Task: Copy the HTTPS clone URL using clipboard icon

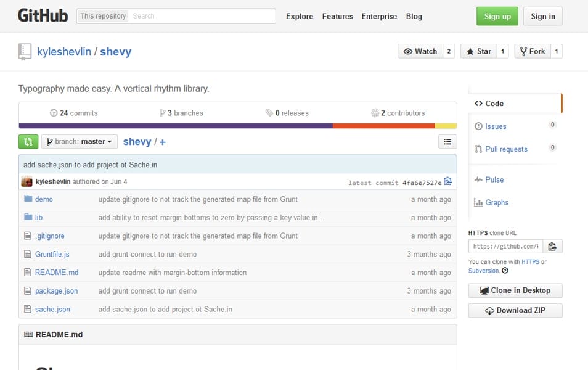Action: [x=553, y=246]
